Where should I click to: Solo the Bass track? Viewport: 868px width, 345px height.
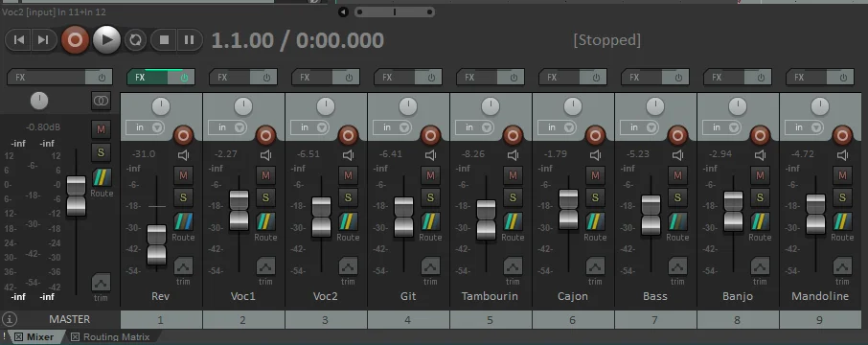tap(677, 197)
